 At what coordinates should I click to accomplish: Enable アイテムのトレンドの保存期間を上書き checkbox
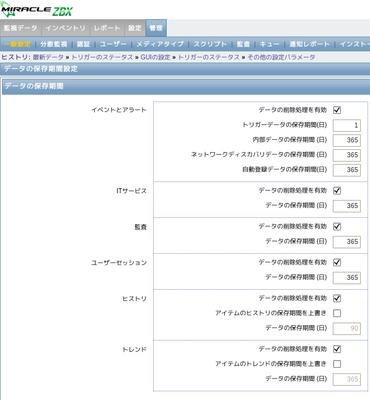[x=337, y=364]
